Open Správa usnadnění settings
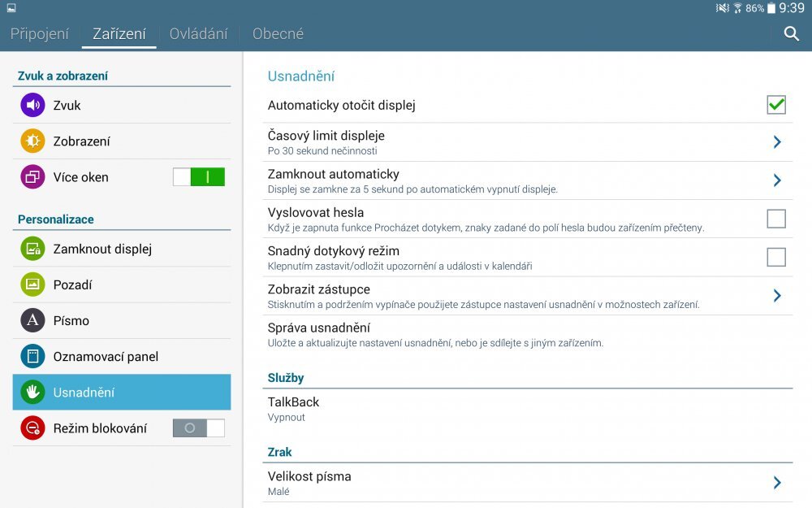Viewport: 812px width, 508px height. (520, 334)
